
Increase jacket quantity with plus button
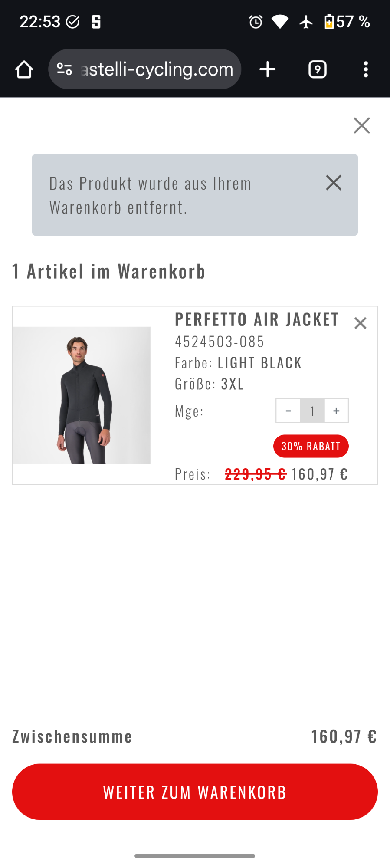[336, 411]
